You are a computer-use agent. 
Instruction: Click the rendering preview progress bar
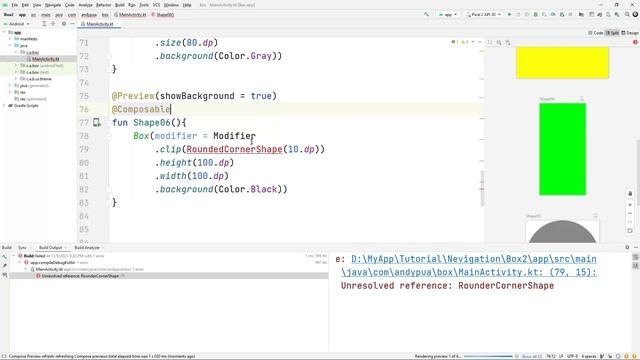(488, 356)
